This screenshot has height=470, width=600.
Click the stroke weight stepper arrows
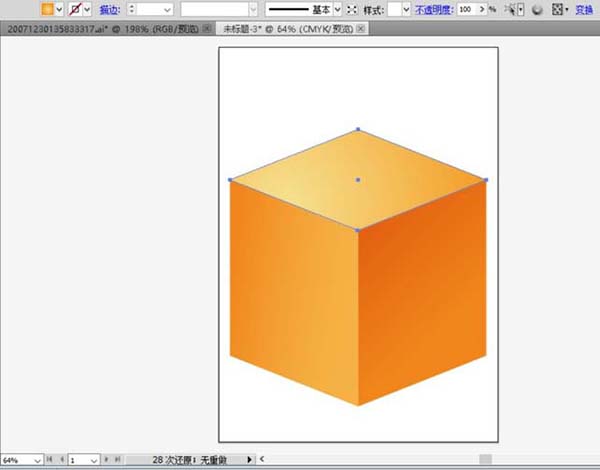(x=132, y=9)
